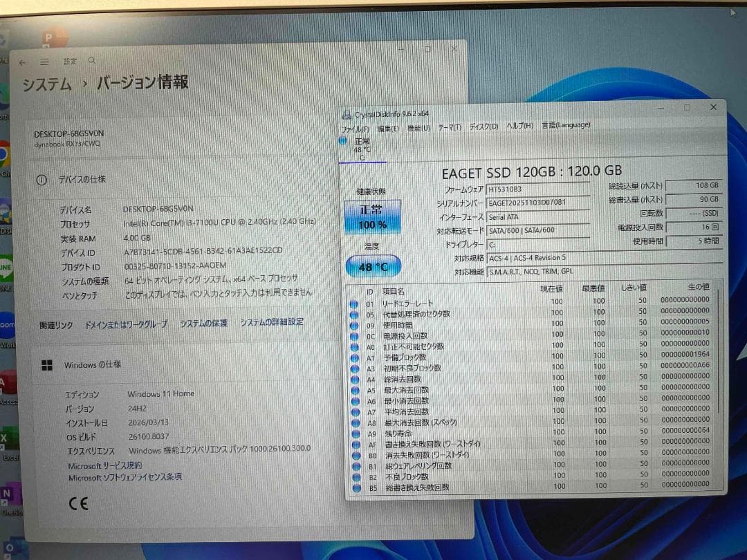Click the status icon for 残り寿命 row
747x560 pixels.
coord(356,433)
